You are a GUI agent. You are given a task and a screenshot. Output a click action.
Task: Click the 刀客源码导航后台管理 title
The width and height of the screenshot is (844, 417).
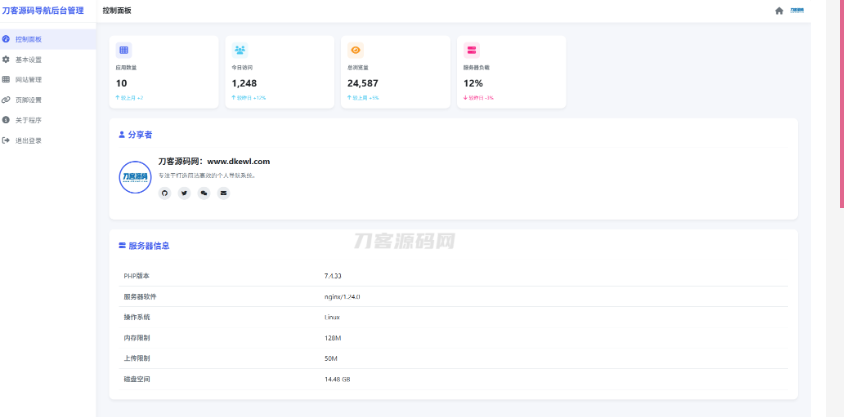[43, 10]
